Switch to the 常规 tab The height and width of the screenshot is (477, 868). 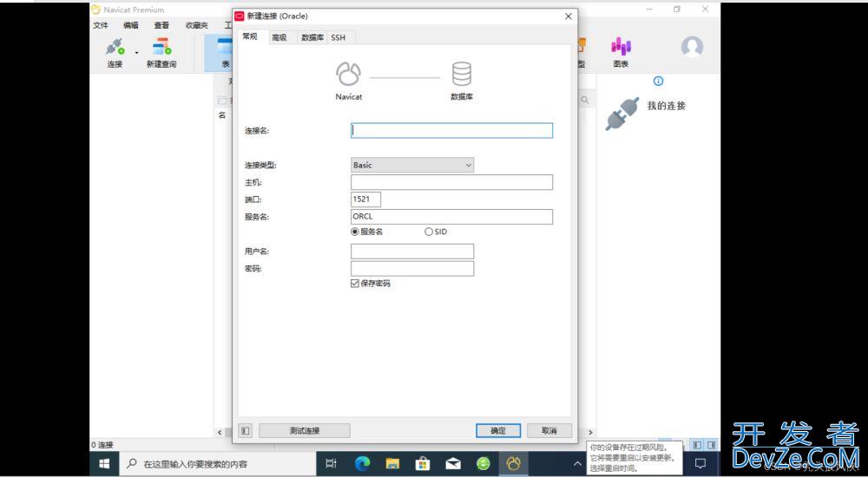[x=250, y=36]
